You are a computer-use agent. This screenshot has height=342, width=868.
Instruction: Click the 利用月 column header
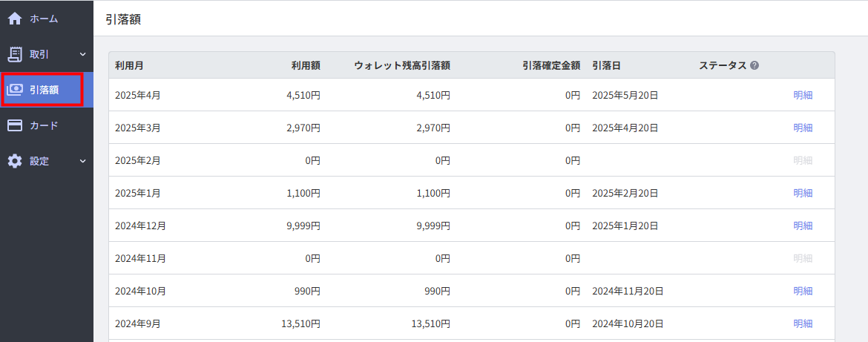(130, 65)
